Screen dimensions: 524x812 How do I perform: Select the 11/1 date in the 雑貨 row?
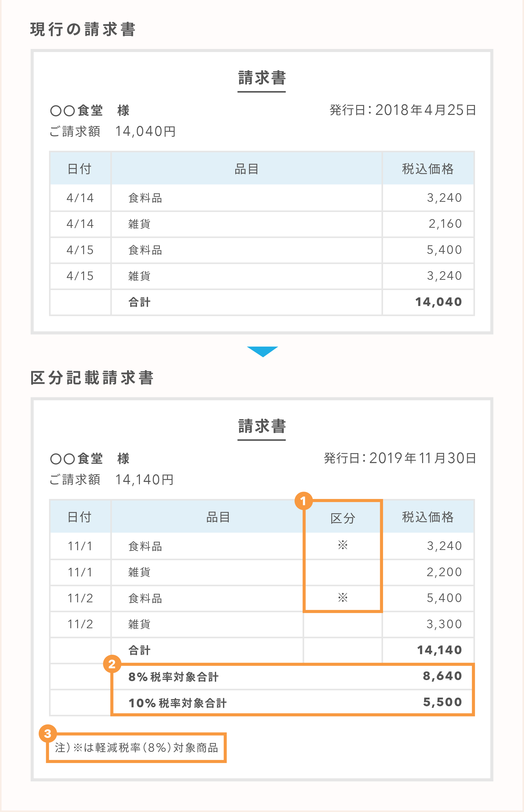click(x=80, y=572)
